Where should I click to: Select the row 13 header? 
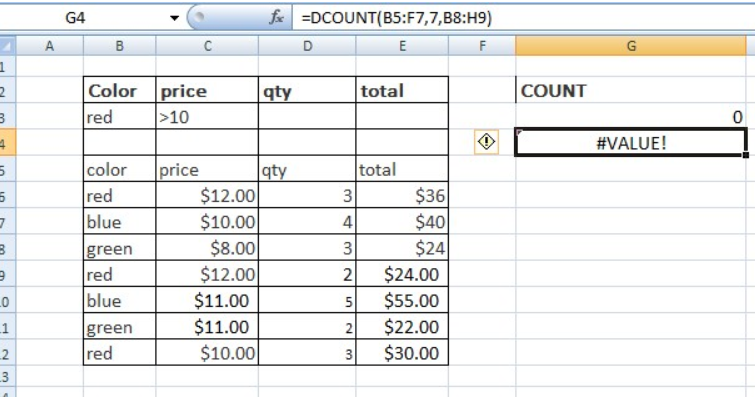(x=8, y=376)
